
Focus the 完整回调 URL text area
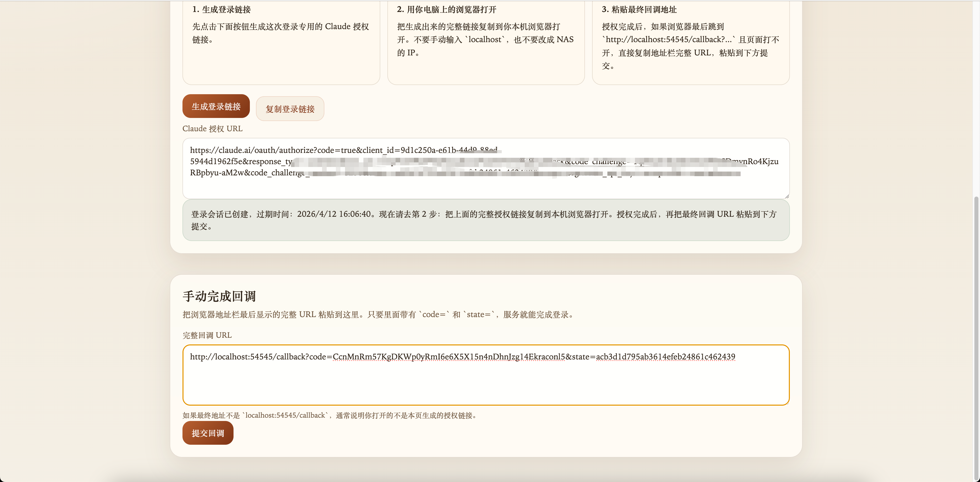[486, 375]
